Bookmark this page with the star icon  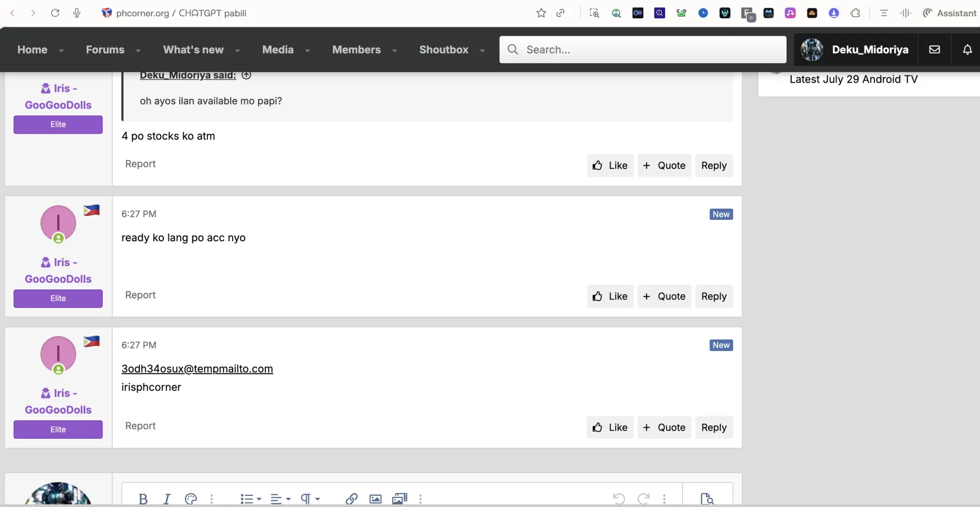542,13
